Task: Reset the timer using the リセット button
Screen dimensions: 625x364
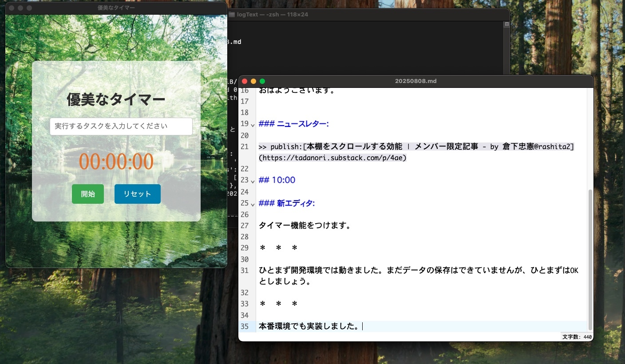Action: [137, 194]
